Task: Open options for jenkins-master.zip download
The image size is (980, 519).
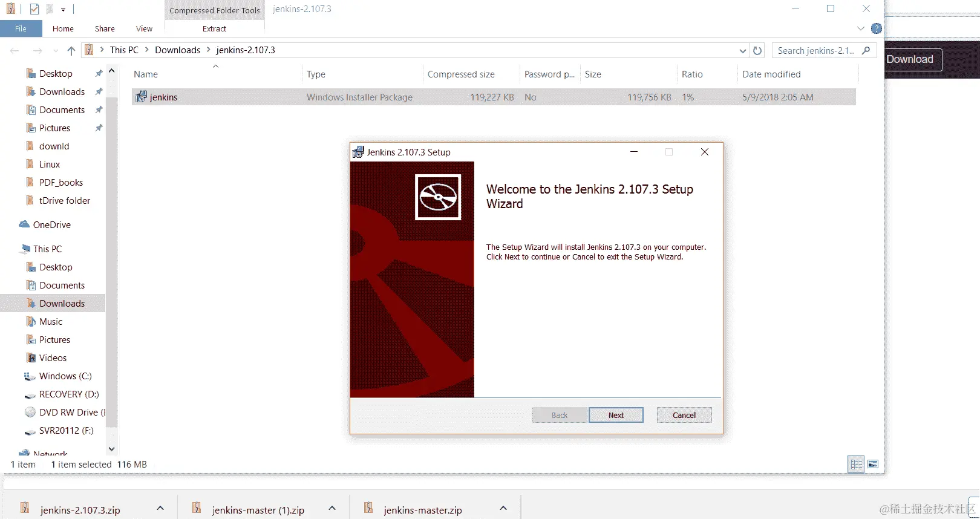Action: [503, 508]
